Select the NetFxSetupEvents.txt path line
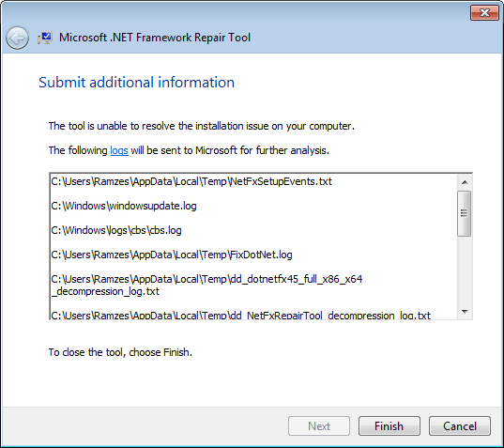The width and height of the screenshot is (504, 448). click(x=191, y=181)
